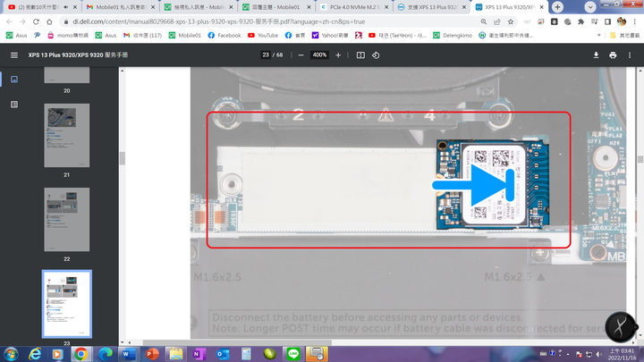644x362 pixels.
Task: Show document outline view in sidebar
Action: [x=14, y=105]
